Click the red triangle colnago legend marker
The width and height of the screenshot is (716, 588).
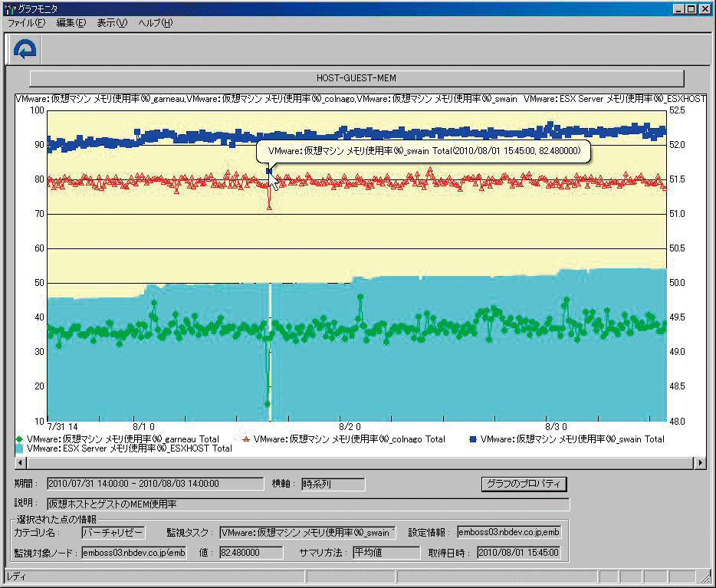(246, 439)
